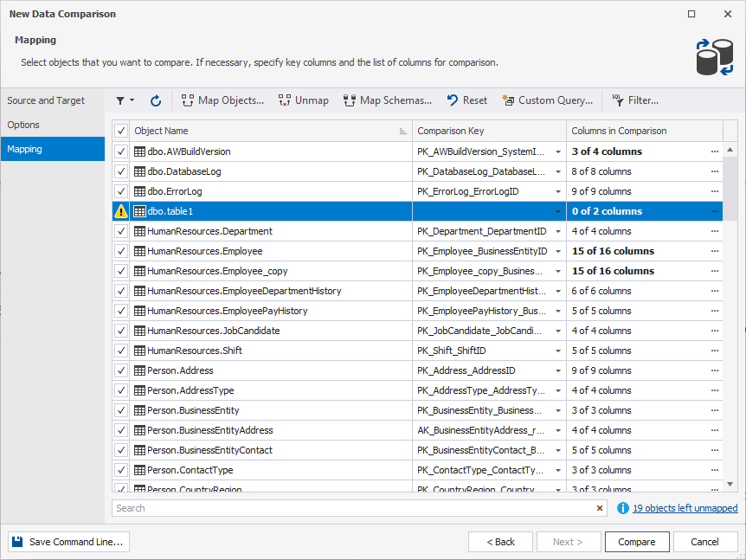
Task: Open comparison key dropdown for Person.Address
Action: pyautogui.click(x=558, y=370)
